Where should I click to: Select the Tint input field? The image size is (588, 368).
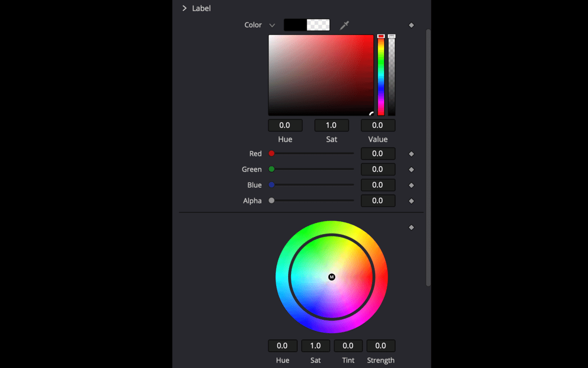tap(348, 345)
